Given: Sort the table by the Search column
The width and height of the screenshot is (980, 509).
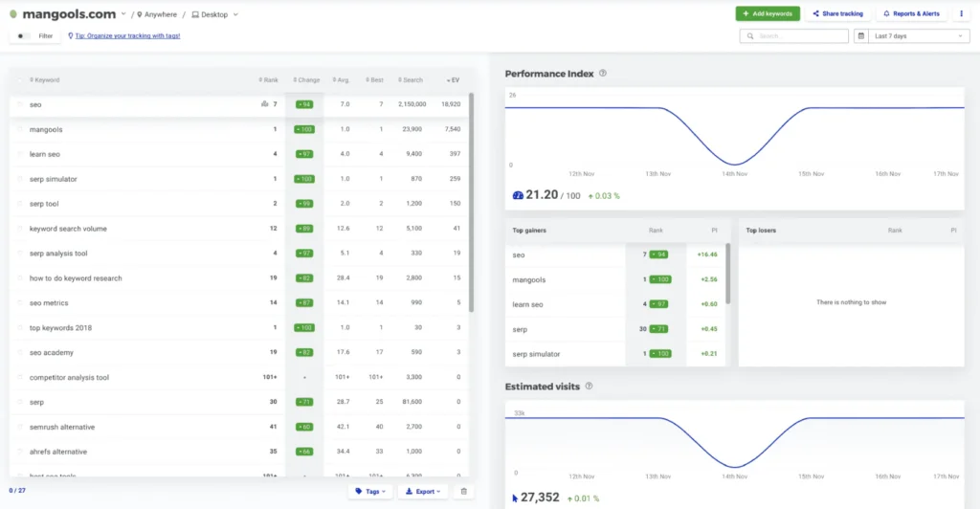Looking at the screenshot, I should pyautogui.click(x=412, y=80).
